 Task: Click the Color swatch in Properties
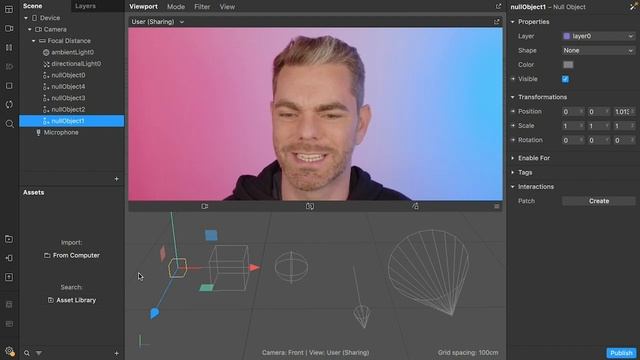point(568,64)
